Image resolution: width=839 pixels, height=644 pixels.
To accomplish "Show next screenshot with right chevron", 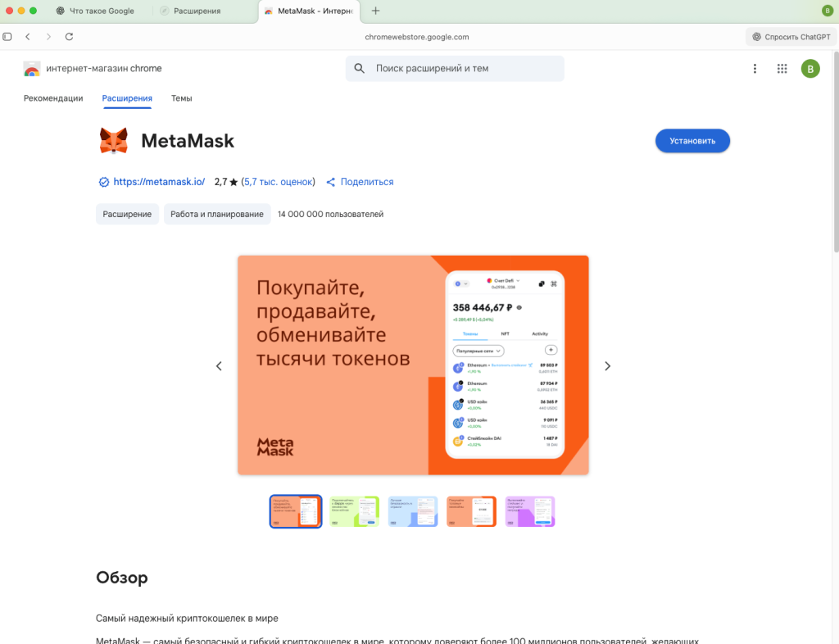I will pyautogui.click(x=607, y=366).
